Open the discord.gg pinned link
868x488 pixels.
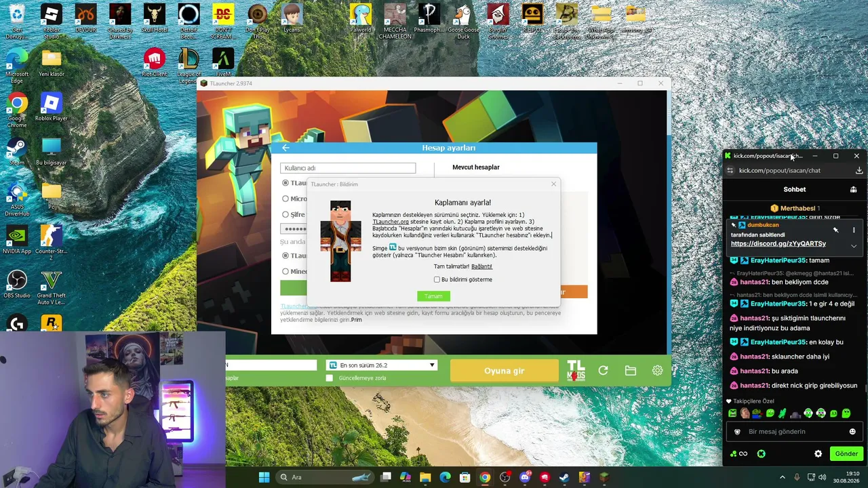pos(778,244)
